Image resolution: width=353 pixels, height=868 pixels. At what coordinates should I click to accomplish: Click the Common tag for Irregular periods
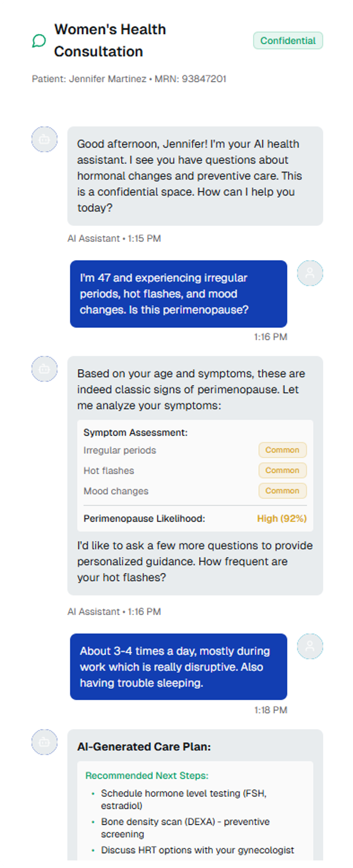click(x=282, y=450)
